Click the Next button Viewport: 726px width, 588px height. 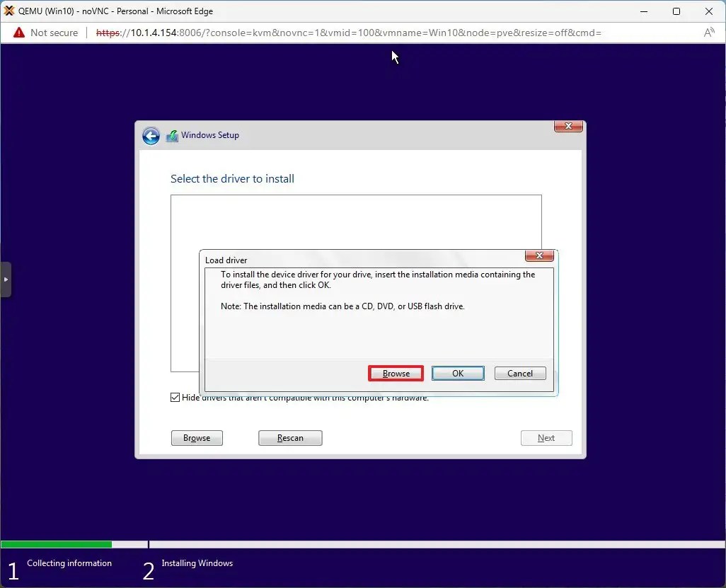point(546,437)
